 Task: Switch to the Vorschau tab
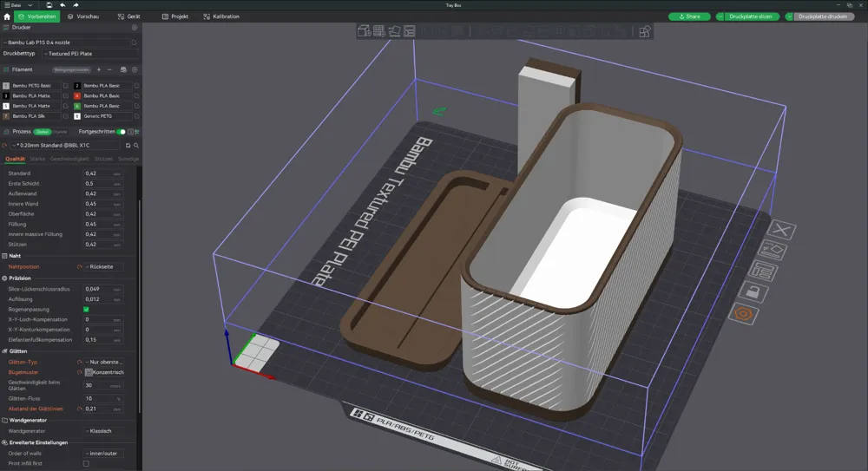pos(83,16)
